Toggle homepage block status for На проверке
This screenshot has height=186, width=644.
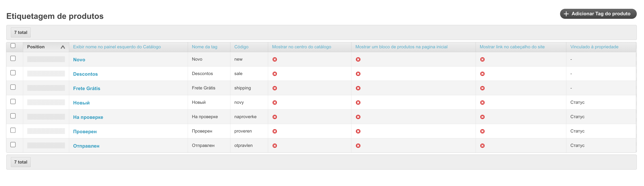coord(358,117)
